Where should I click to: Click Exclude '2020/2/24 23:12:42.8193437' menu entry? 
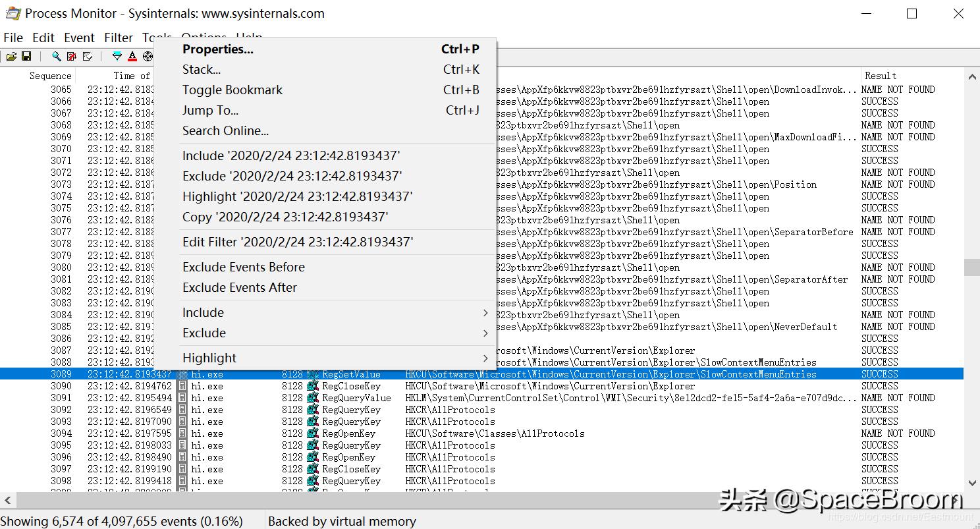tap(325, 177)
